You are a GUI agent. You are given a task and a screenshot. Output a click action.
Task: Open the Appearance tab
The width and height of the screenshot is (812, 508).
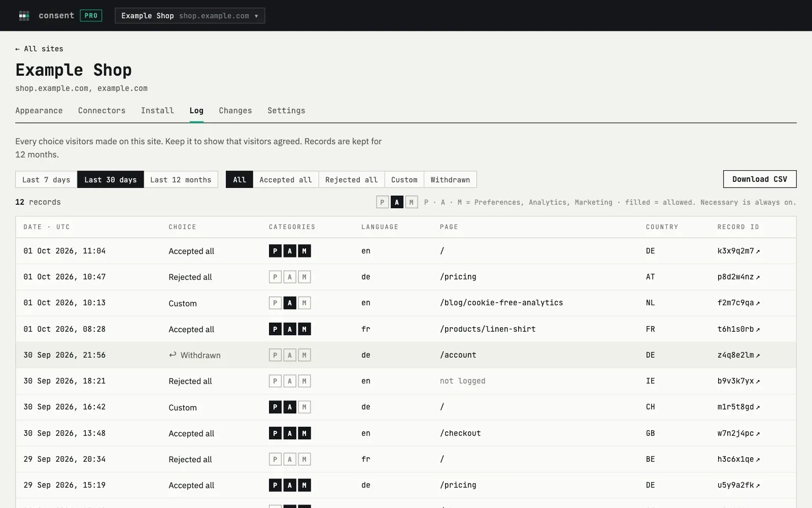click(x=39, y=111)
